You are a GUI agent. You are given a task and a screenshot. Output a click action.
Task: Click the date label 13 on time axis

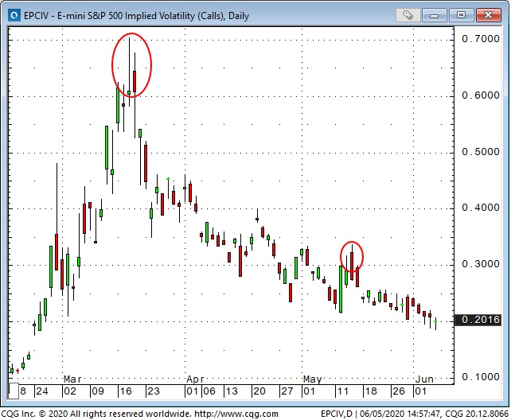(x=232, y=391)
